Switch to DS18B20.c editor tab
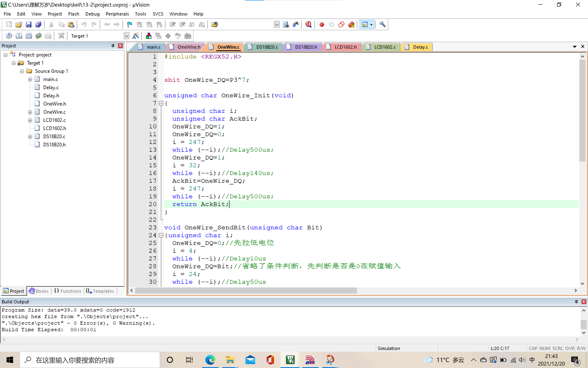The height and width of the screenshot is (368, 588). pyautogui.click(x=264, y=47)
